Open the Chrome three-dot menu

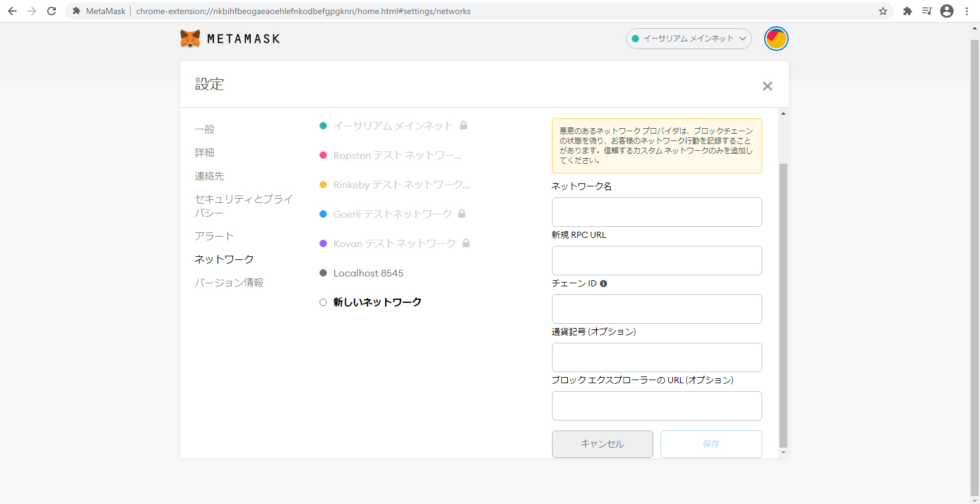point(967,11)
